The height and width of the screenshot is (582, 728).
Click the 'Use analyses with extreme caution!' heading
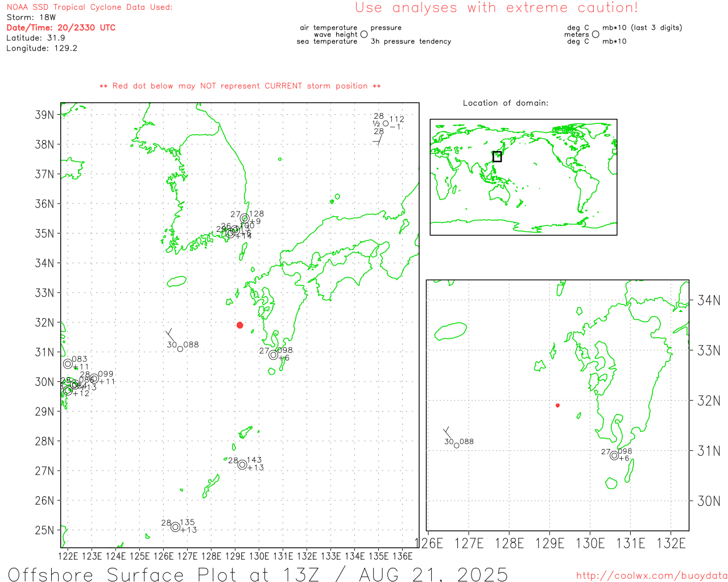(x=497, y=7)
